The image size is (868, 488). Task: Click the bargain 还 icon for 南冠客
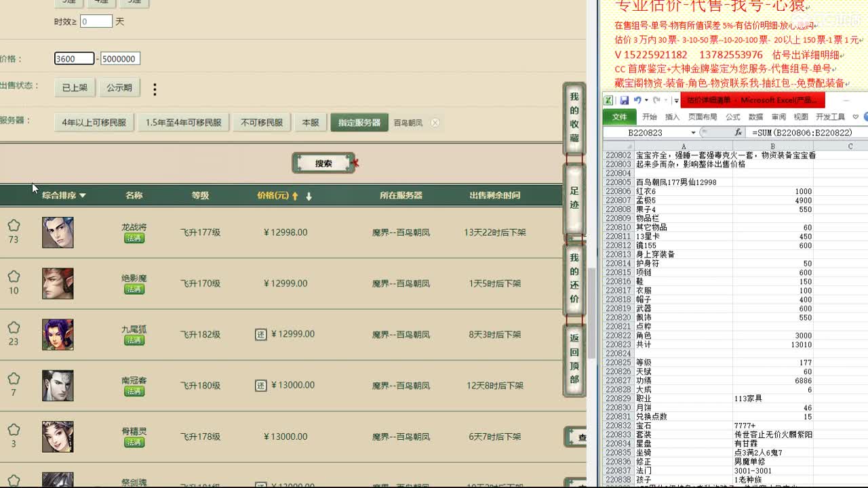click(x=261, y=385)
